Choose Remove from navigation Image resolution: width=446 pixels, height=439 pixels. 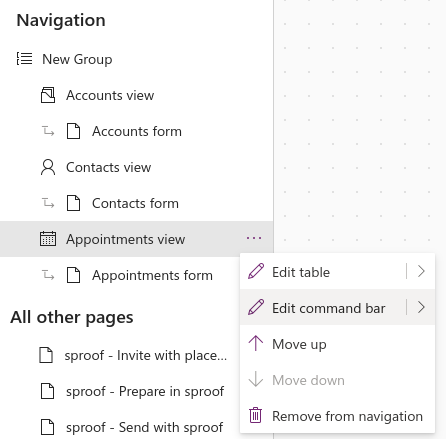337,416
